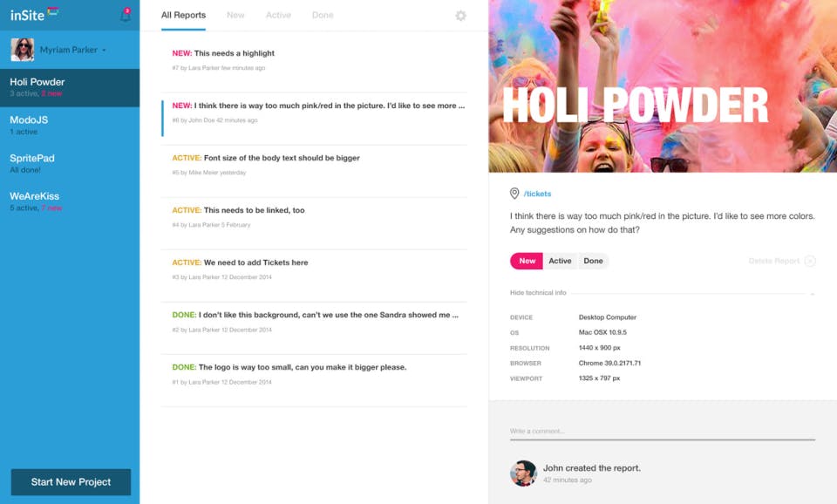Image resolution: width=837 pixels, height=504 pixels.
Task: Click Myriam Parker's profile avatar
Action: click(x=23, y=50)
